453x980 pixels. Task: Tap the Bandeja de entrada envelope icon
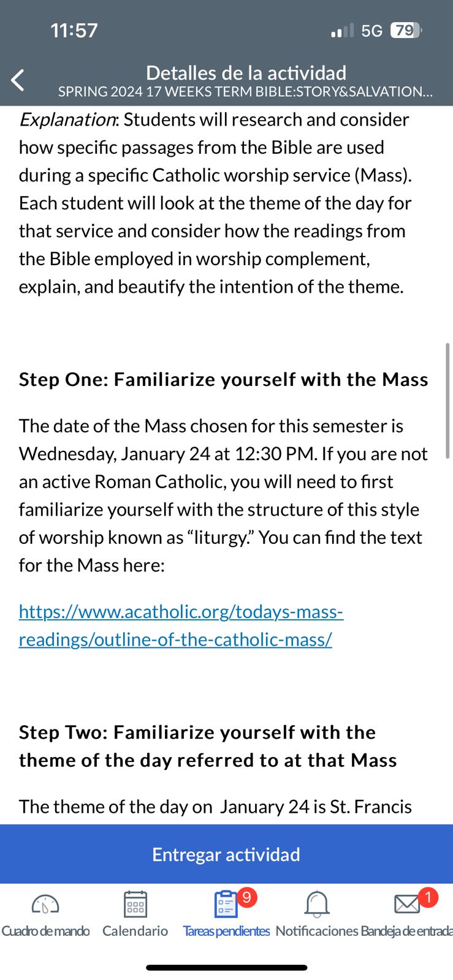(406, 904)
